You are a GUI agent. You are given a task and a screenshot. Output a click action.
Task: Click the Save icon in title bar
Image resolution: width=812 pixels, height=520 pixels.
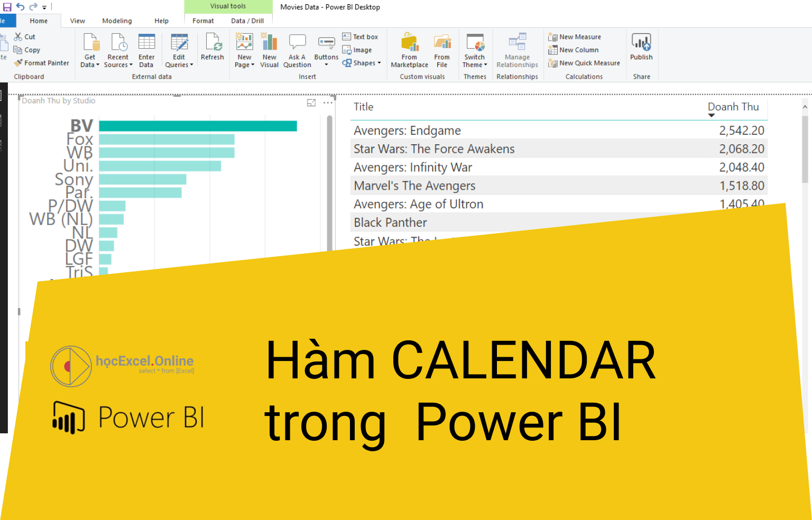7,7
